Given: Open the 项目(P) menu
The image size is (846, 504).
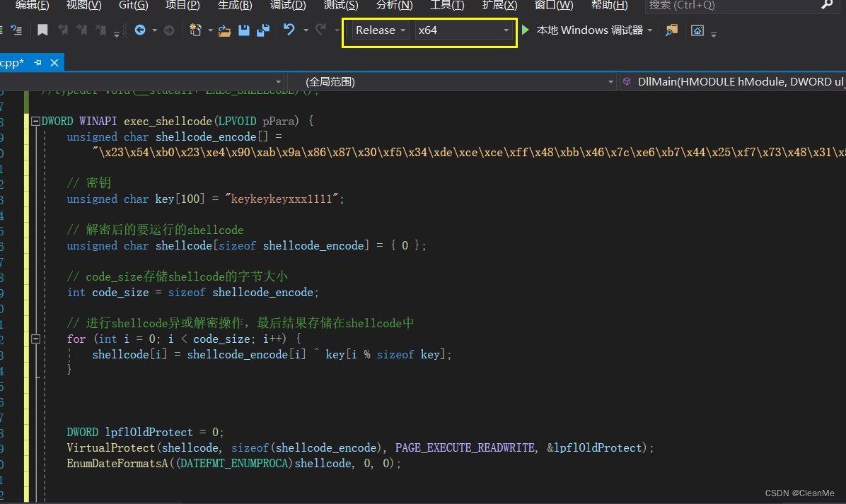Looking at the screenshot, I should tap(182, 6).
